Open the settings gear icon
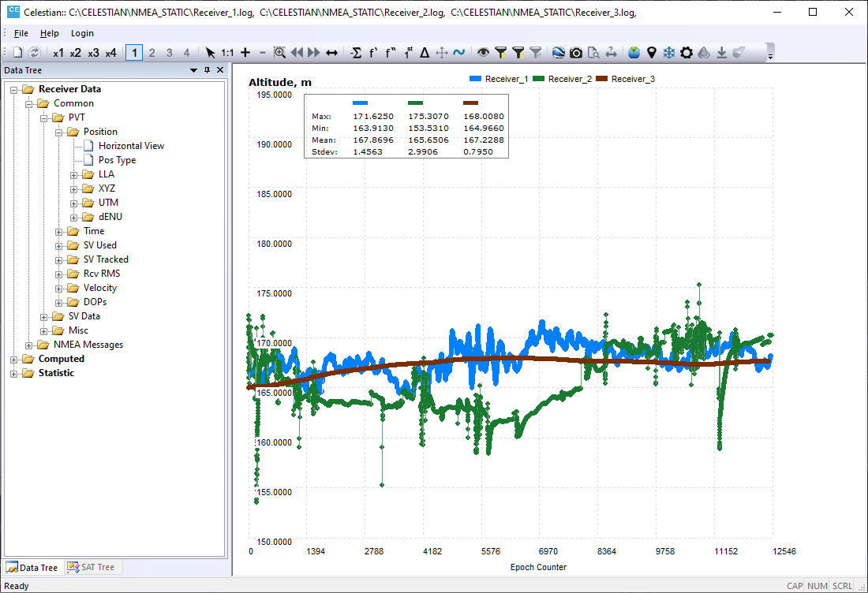The image size is (868, 593). (687, 53)
